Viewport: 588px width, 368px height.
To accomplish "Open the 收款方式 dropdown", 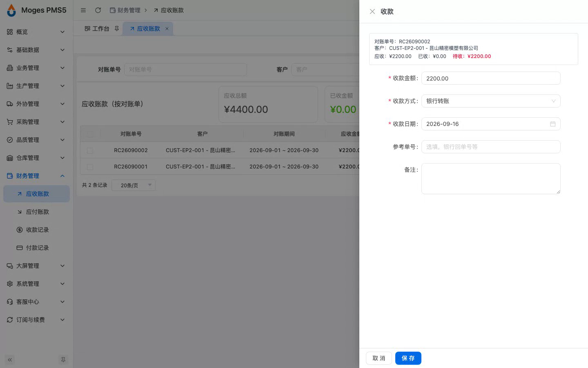I will click(491, 101).
